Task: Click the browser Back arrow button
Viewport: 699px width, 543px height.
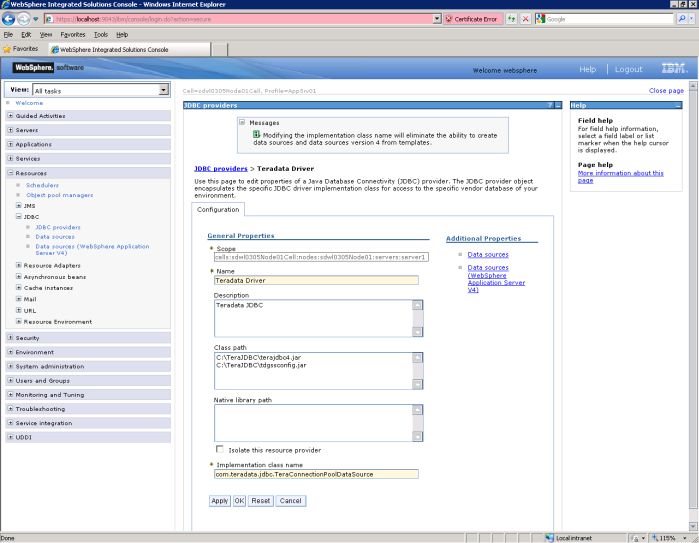Action: coord(8,19)
